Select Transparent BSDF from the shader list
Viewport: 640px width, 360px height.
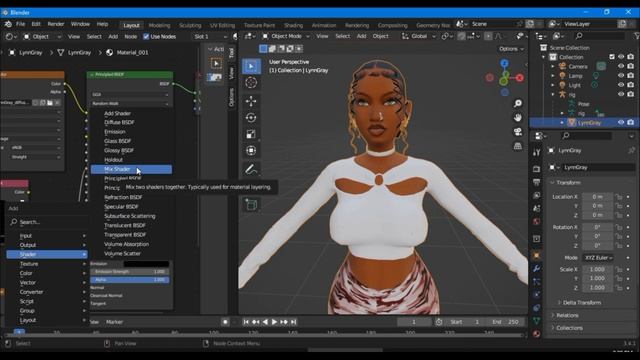[131, 235]
